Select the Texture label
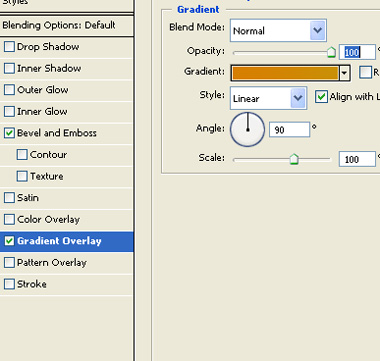Screen dimensions: 380x361 pyautogui.click(x=47, y=176)
